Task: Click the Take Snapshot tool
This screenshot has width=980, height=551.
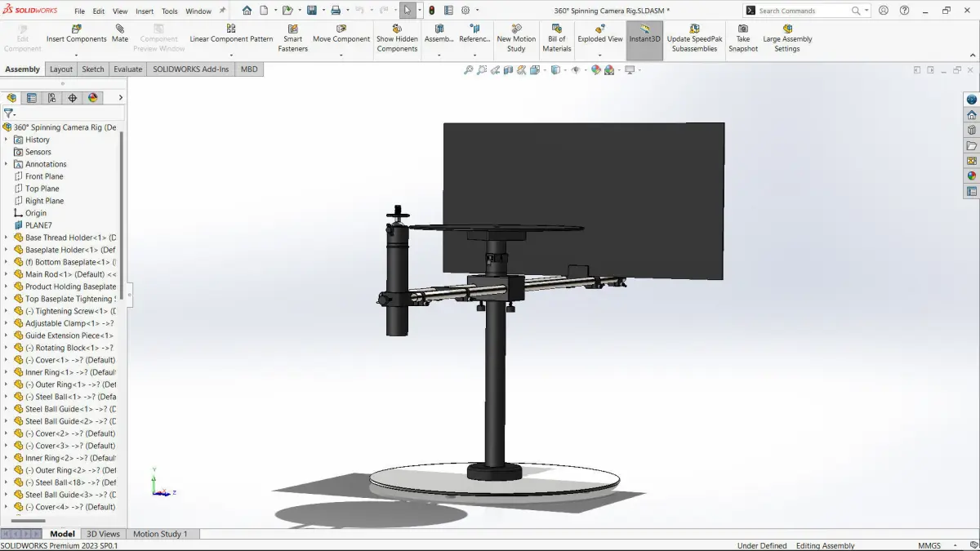Action: pos(743,38)
